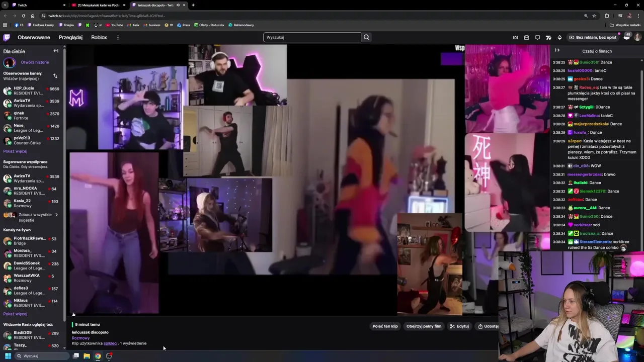Open the Turbo icon in Twitch header
The height and width of the screenshot is (362, 644).
[x=548, y=37]
